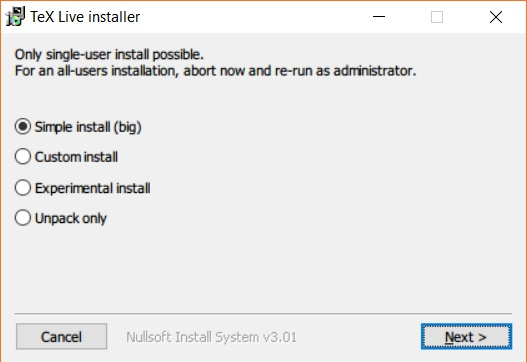This screenshot has width=527, height=362.
Task: Click the "Custom install" label text
Action: click(76, 157)
